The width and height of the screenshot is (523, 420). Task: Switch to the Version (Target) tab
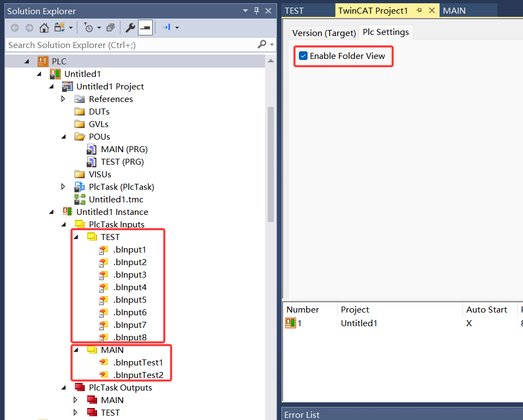[324, 33]
